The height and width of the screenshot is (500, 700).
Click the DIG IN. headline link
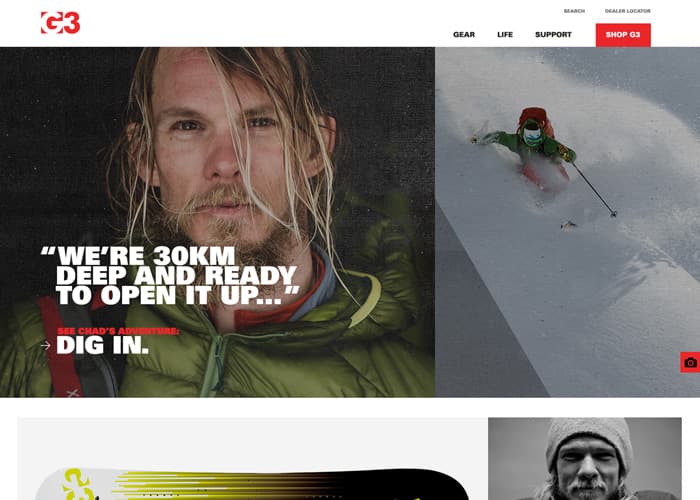click(103, 345)
